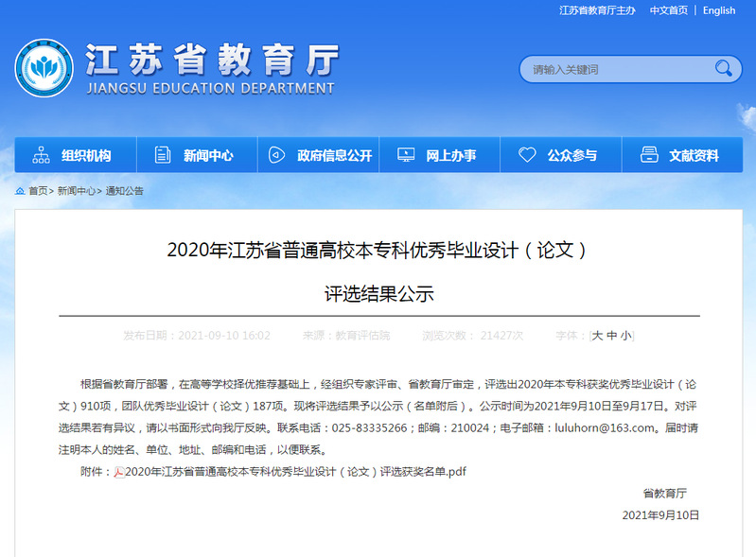Open the 评选获奖名单.pdf attachment link
The image size is (756, 557).
(x=295, y=471)
